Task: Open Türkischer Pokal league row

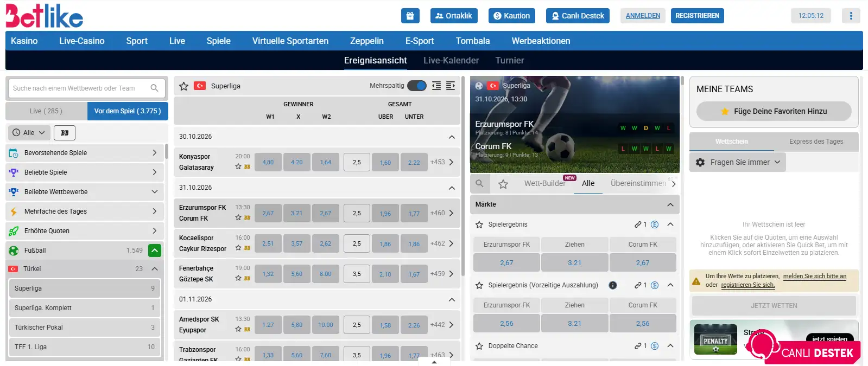Action: (x=85, y=328)
